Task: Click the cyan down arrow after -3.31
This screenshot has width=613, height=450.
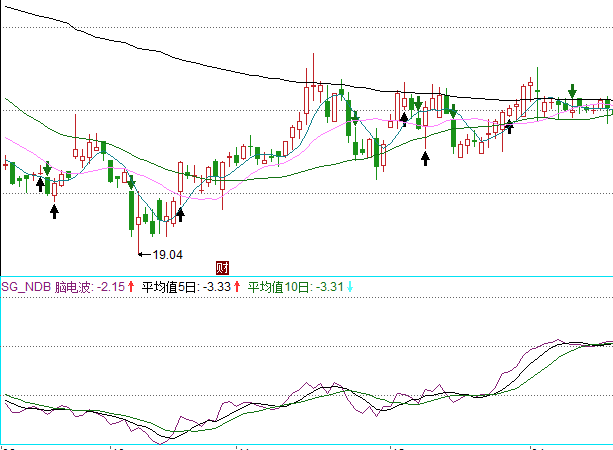Action: point(350,287)
